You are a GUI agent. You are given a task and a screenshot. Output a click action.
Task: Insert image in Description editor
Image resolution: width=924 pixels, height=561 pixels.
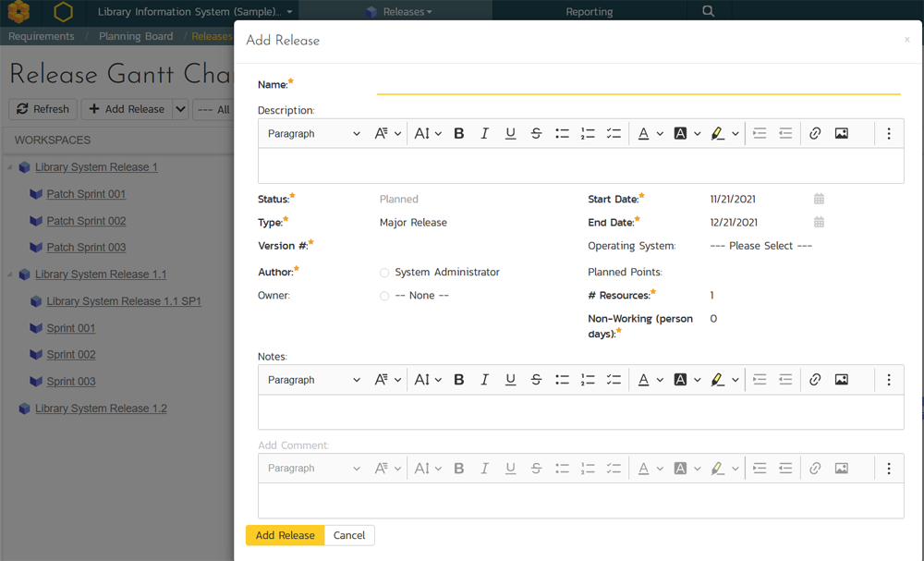click(x=841, y=134)
